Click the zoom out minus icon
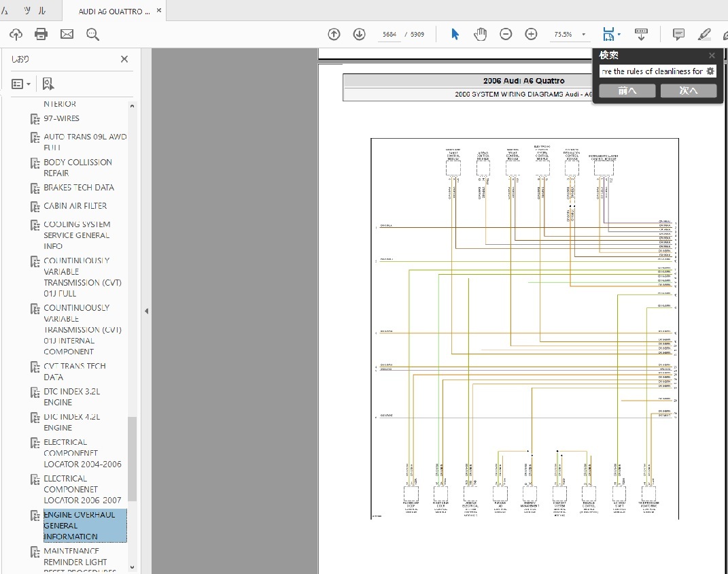 pyautogui.click(x=506, y=34)
